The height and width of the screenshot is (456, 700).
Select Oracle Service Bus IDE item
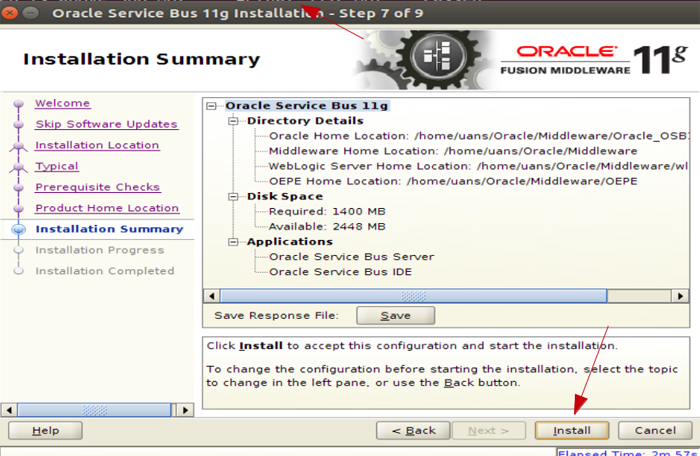(340, 272)
